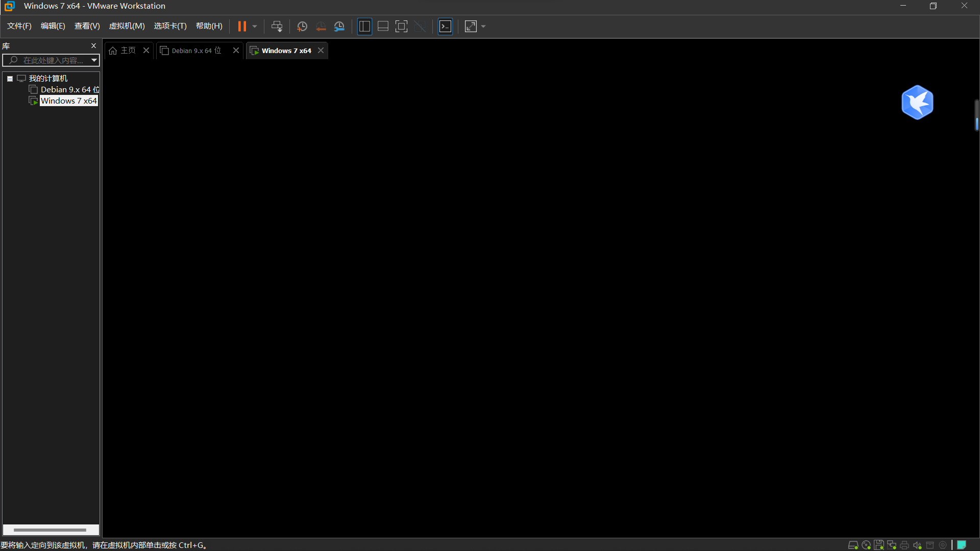Click the sound card status icon
The image size is (980, 551).
click(917, 545)
